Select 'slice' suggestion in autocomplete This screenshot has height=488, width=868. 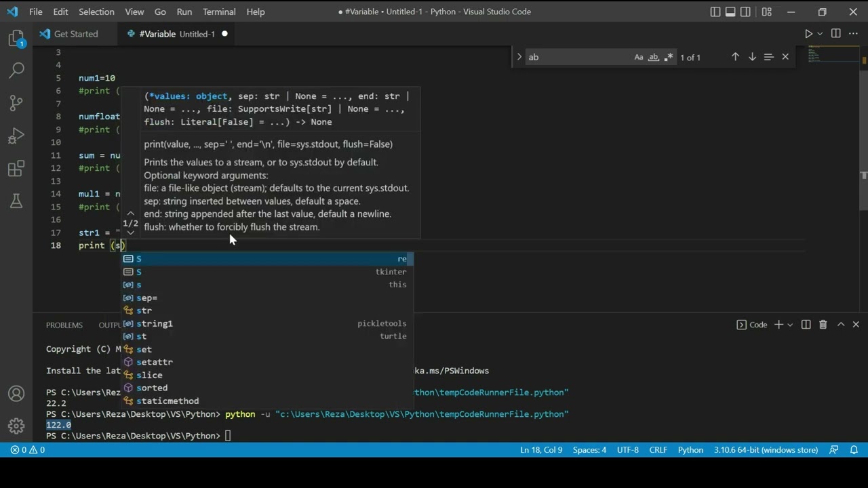point(267,375)
